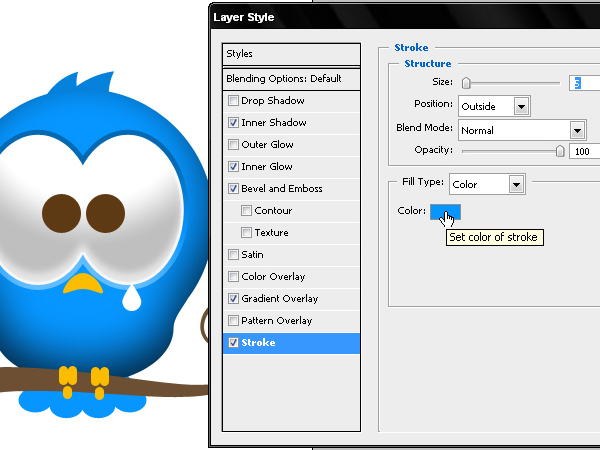The width and height of the screenshot is (600, 450).
Task: Click the Opacity slider track
Action: tap(511, 152)
